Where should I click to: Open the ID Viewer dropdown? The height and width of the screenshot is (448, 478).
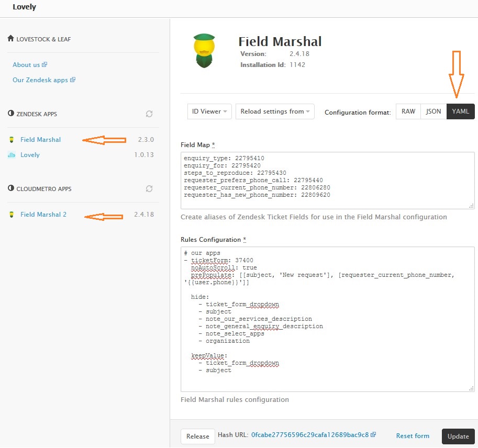click(x=209, y=111)
